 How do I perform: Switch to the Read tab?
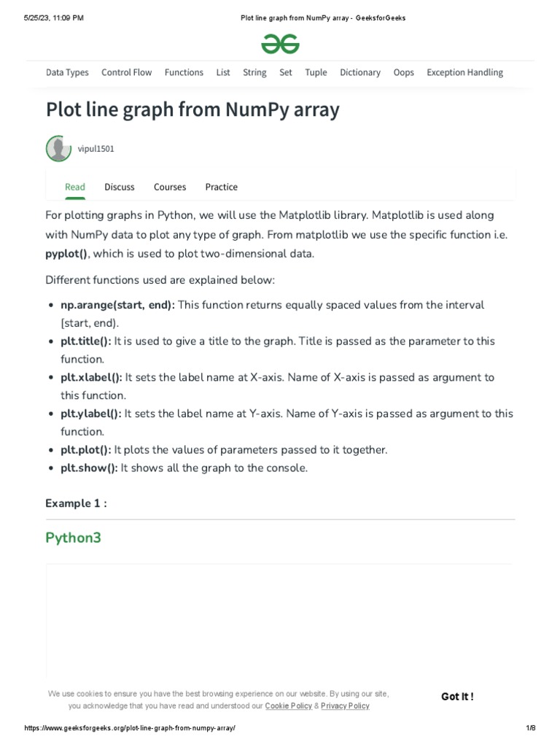pyautogui.click(x=75, y=187)
